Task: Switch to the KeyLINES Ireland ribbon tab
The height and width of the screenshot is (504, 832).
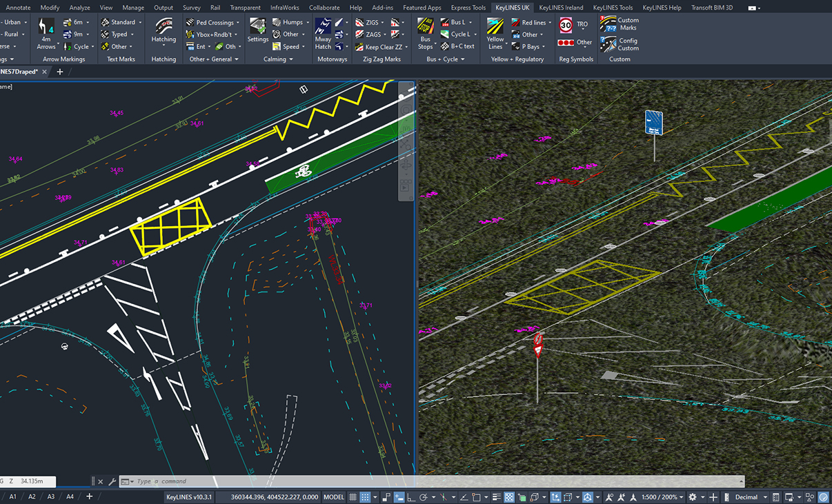Action: pyautogui.click(x=561, y=8)
